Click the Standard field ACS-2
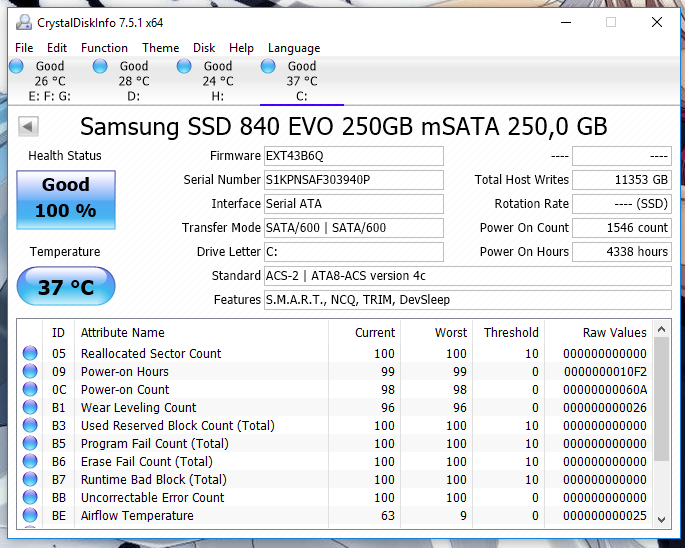The width and height of the screenshot is (685, 548). click(468, 276)
